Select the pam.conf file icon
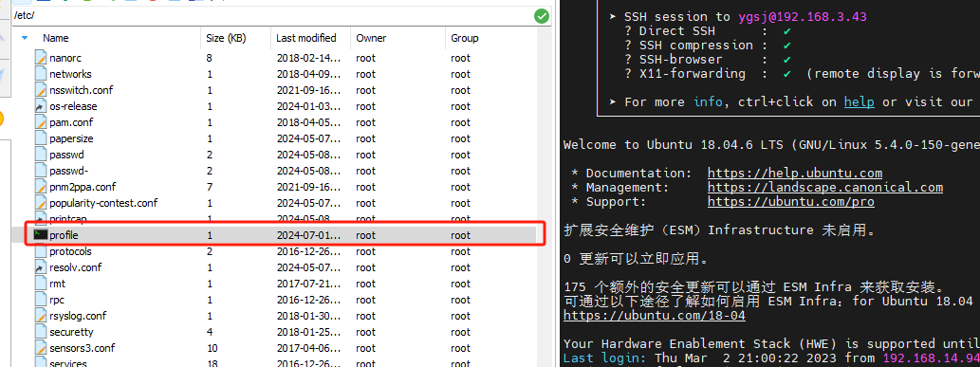 click(41, 122)
